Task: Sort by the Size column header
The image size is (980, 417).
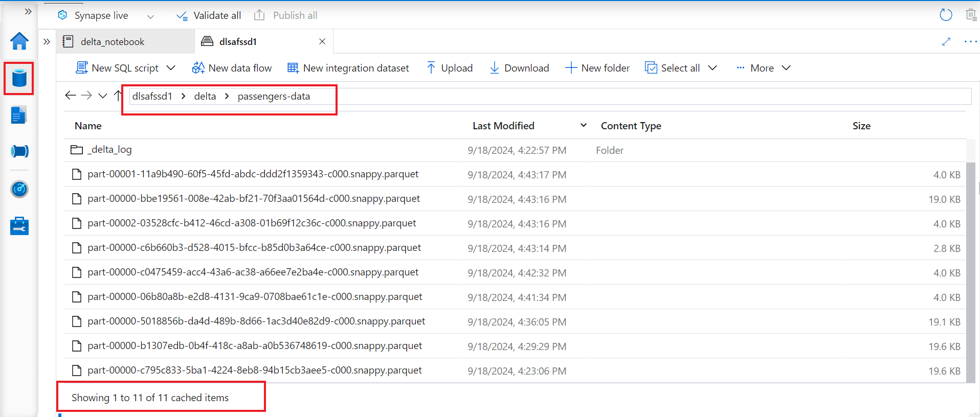Action: (x=861, y=126)
